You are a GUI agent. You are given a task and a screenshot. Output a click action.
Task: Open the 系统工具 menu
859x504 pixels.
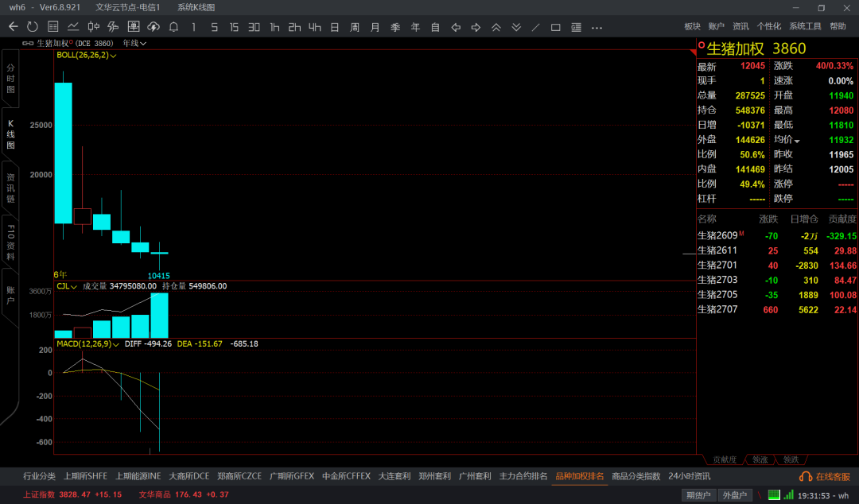pyautogui.click(x=805, y=26)
